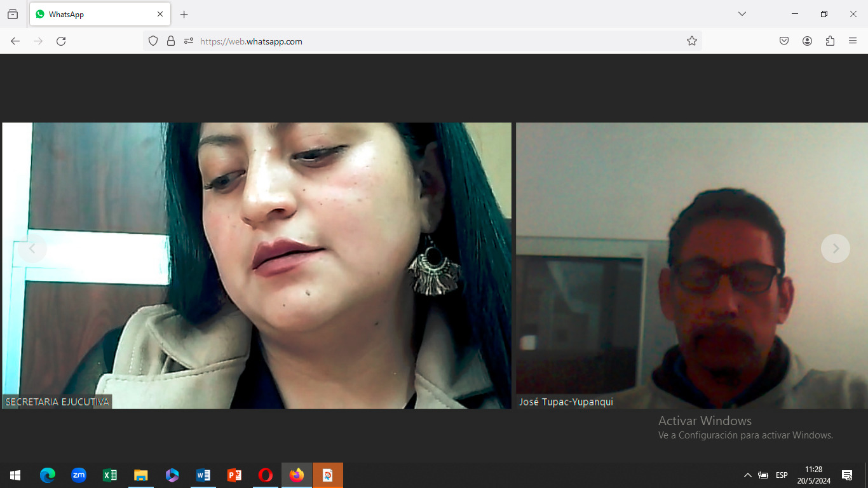Open the site permissions icon in address bar
Image resolution: width=868 pixels, height=488 pixels.
click(x=188, y=41)
